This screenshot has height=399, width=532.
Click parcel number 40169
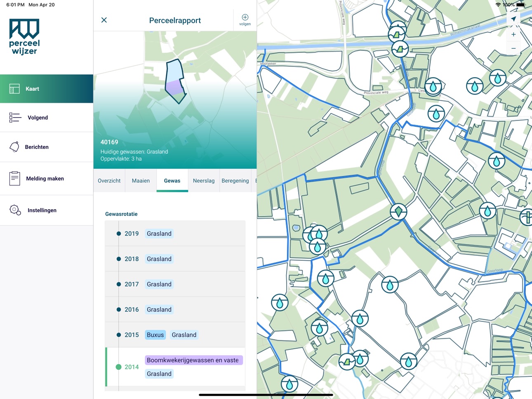109,142
